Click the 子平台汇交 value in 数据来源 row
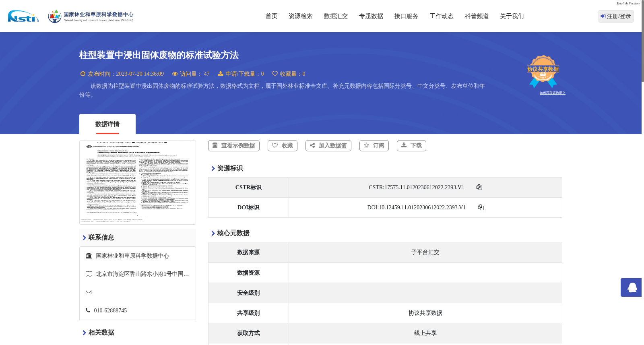This screenshot has width=644, height=345. 425,252
